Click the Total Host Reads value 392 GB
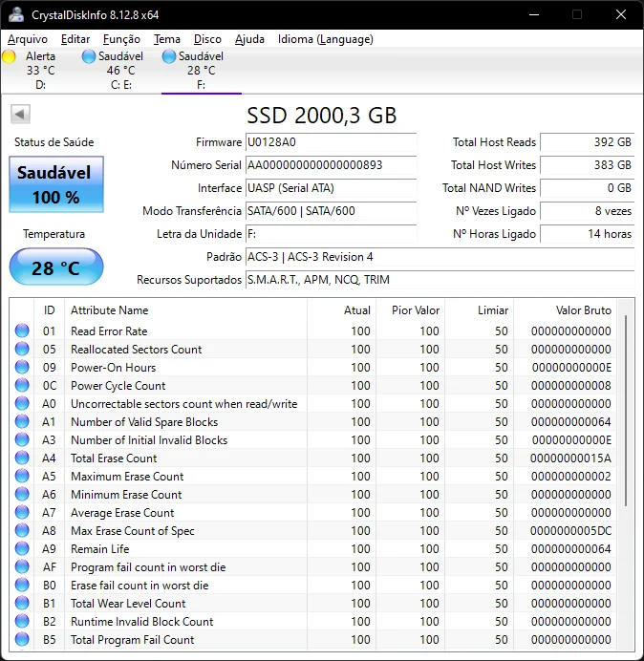Viewport: 644px width, 661px height. tap(587, 142)
